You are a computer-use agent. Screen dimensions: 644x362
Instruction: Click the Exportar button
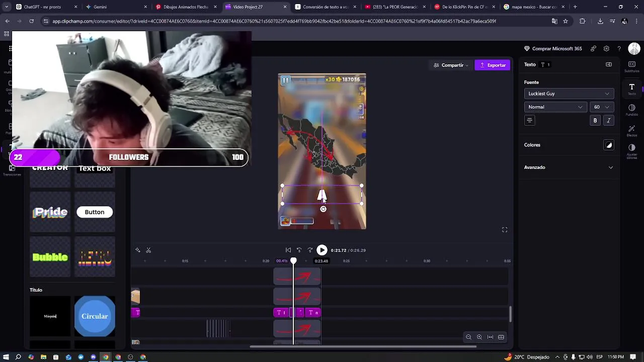492,65
